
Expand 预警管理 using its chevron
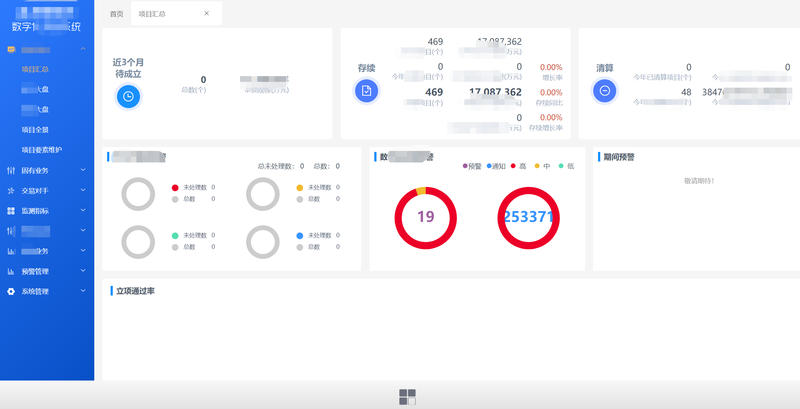(83, 271)
